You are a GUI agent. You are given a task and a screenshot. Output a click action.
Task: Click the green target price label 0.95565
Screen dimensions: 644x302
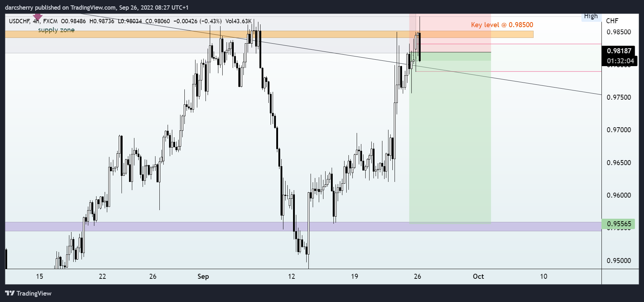click(619, 224)
